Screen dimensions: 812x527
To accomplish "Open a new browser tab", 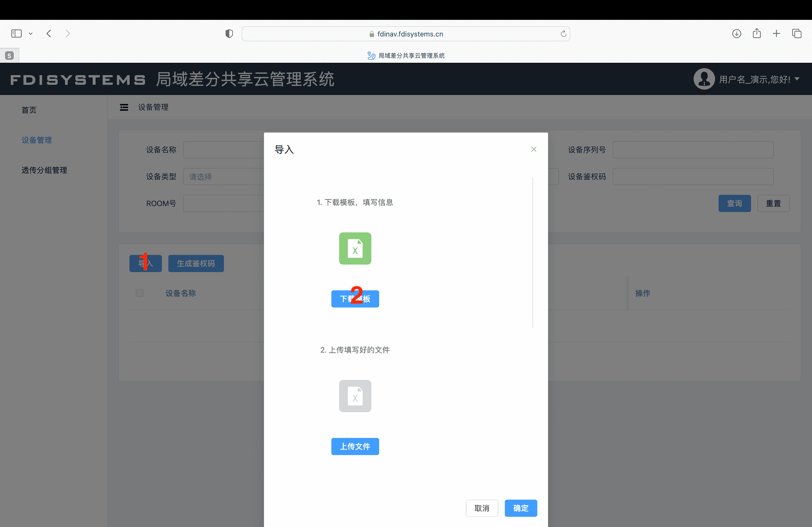I will click(776, 33).
